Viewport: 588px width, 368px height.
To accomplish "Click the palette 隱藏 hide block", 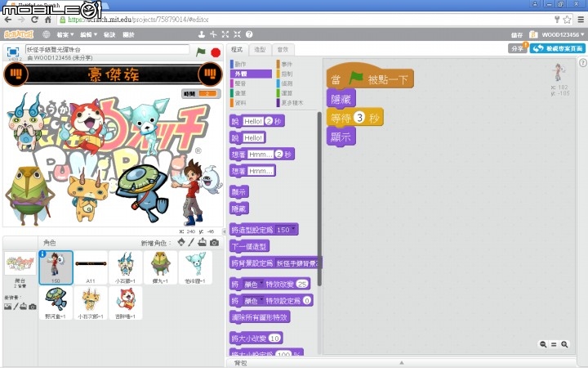I will tap(238, 209).
